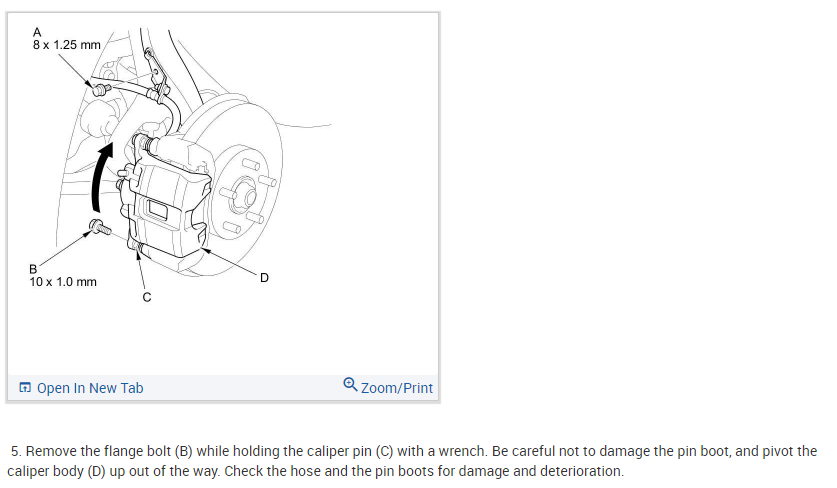Click the letter A callout label

[37, 33]
